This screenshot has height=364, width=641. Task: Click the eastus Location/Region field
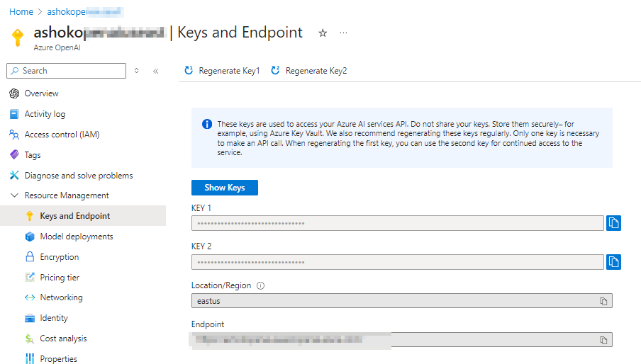pyautogui.click(x=402, y=301)
